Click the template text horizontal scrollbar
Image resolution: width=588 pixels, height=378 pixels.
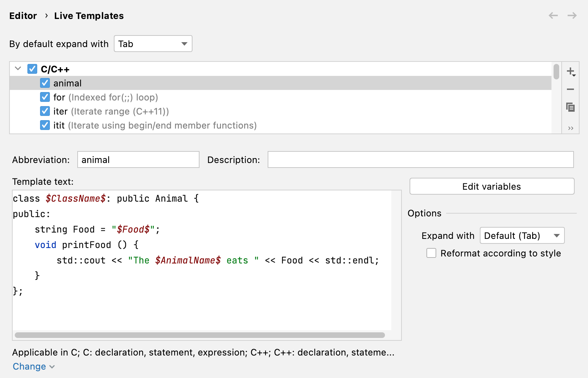200,335
